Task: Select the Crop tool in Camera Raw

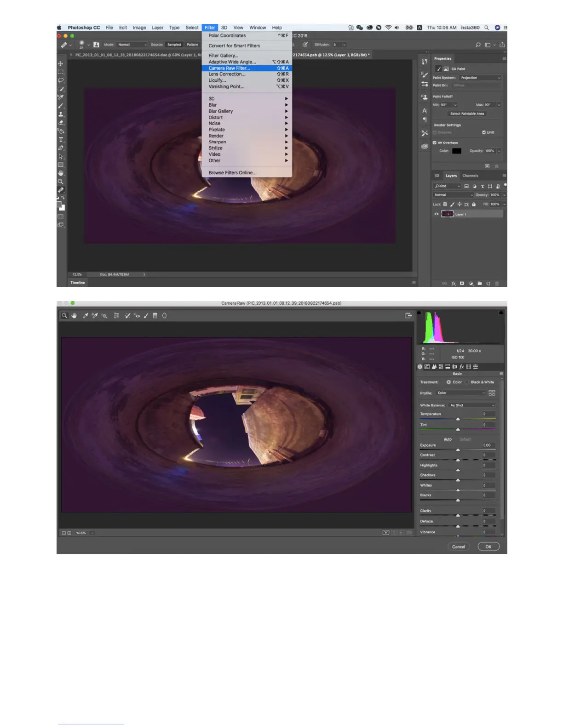Action: [x=116, y=316]
